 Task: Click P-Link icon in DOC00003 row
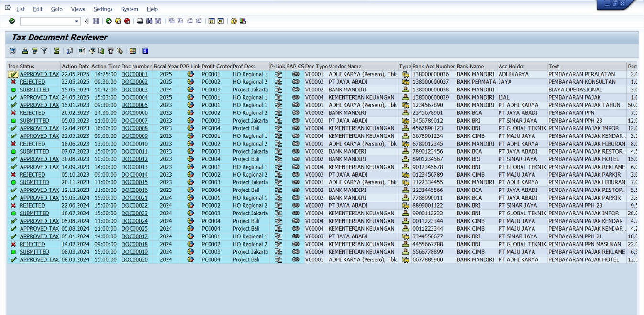pos(278,90)
